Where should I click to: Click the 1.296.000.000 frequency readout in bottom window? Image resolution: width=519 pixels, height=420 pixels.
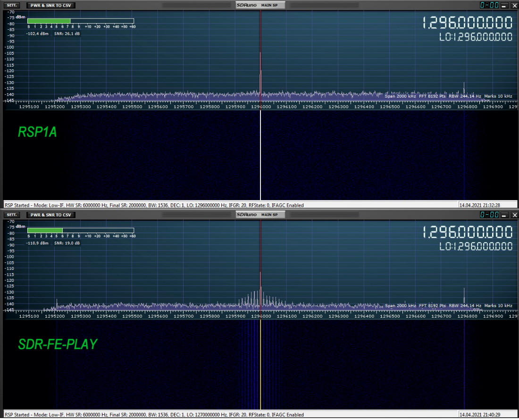pyautogui.click(x=468, y=232)
